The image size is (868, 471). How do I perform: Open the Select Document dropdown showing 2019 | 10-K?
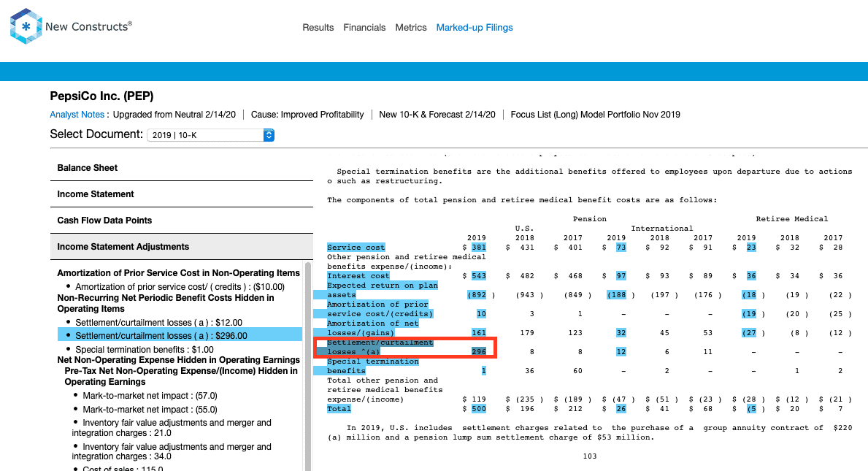coord(210,135)
